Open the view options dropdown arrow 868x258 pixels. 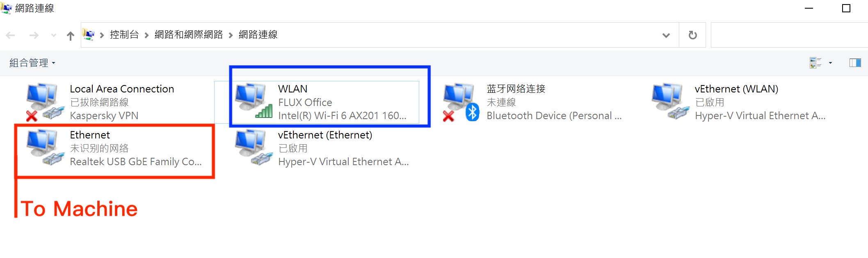[830, 63]
